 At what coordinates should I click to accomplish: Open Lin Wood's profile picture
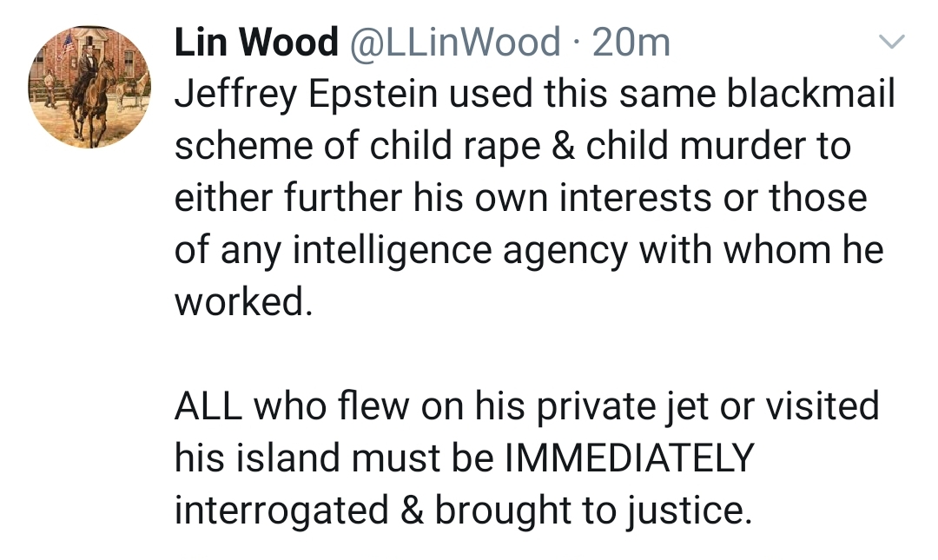(89, 86)
